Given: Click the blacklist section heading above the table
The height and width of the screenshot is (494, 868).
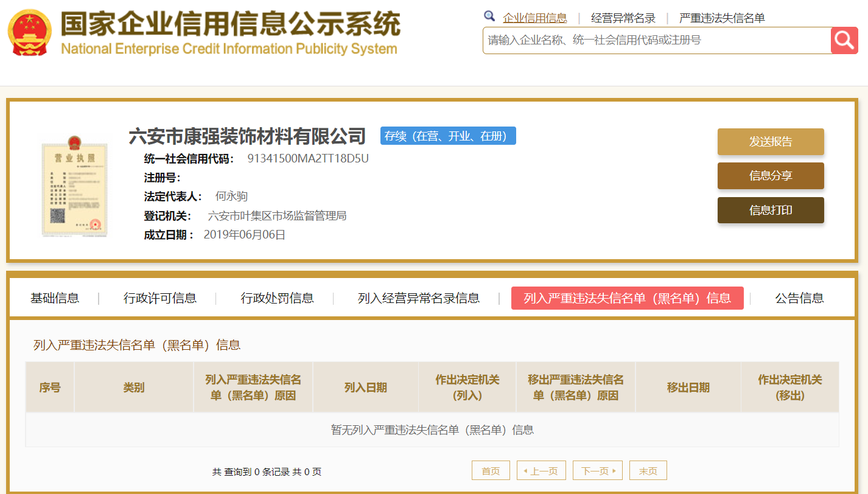Looking at the screenshot, I should 137,345.
